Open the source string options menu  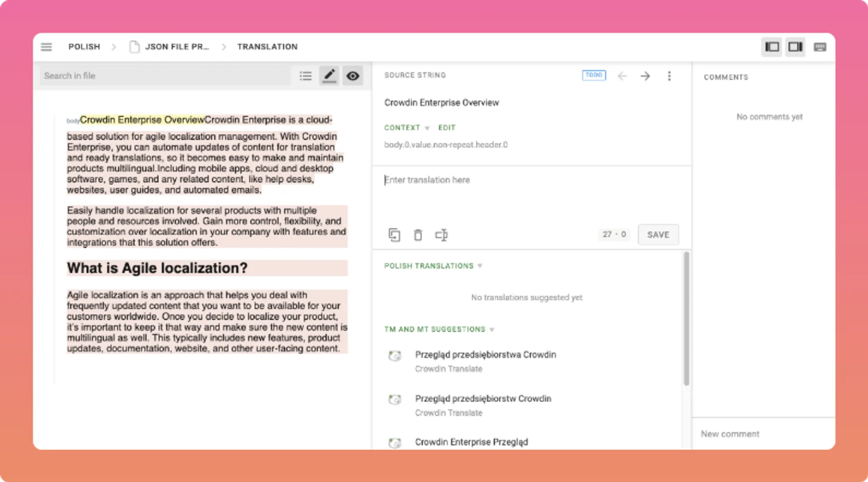pos(669,76)
